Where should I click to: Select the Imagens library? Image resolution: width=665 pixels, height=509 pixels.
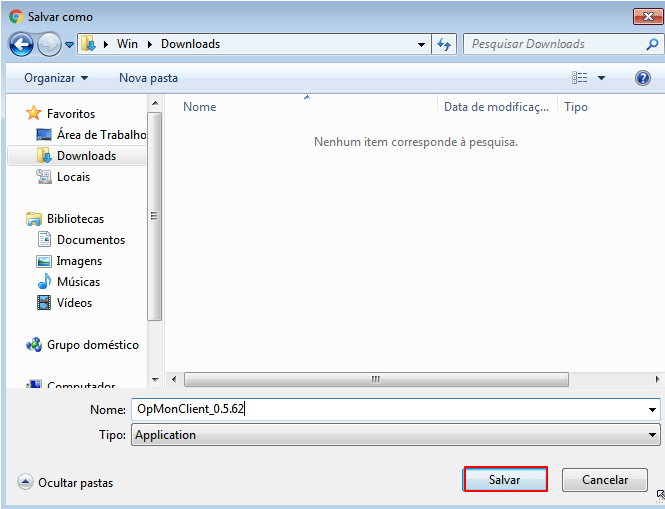coord(79,261)
